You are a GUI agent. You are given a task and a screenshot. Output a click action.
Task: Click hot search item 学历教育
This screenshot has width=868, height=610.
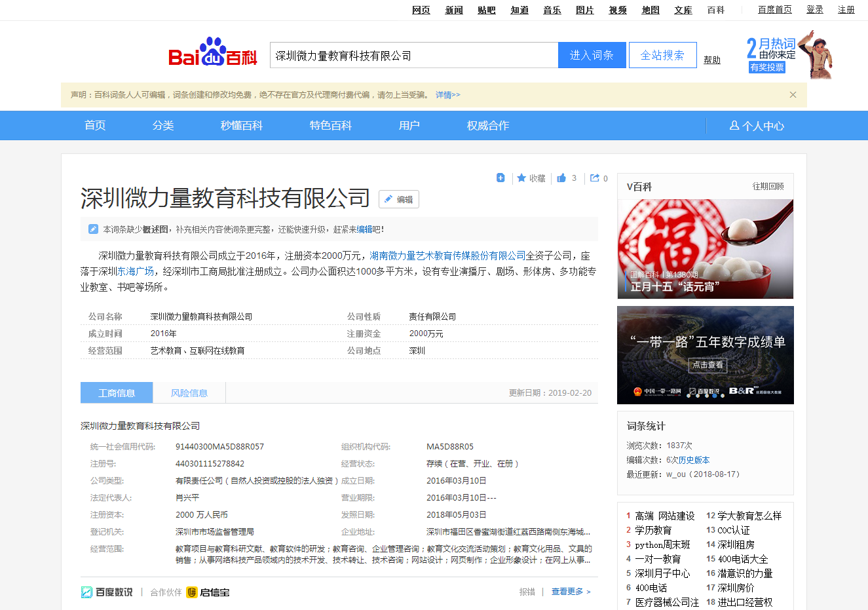[x=653, y=530]
